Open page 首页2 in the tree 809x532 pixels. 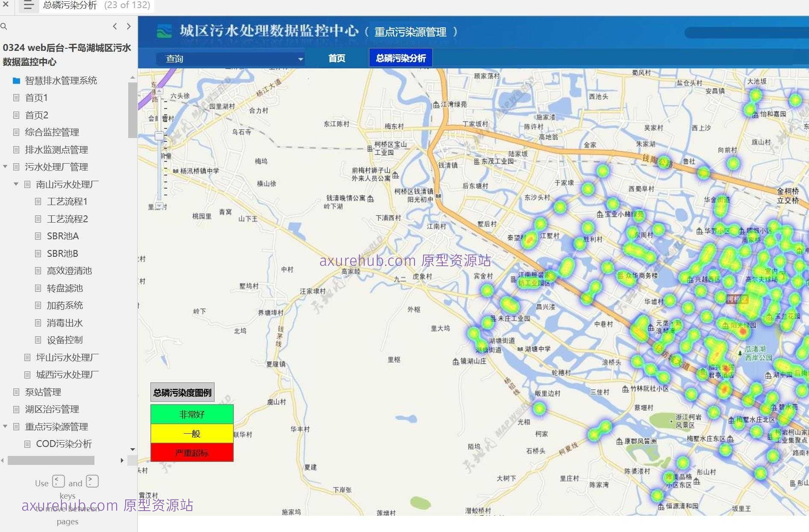coord(36,115)
